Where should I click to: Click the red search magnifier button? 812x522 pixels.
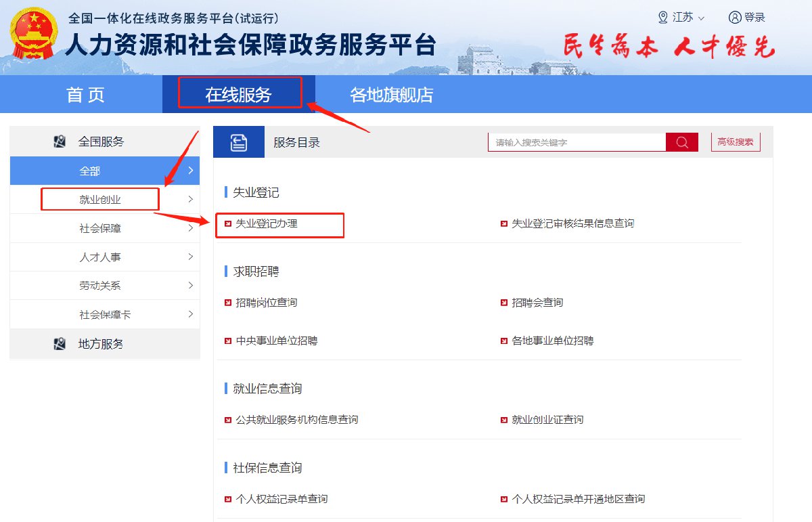[682, 142]
